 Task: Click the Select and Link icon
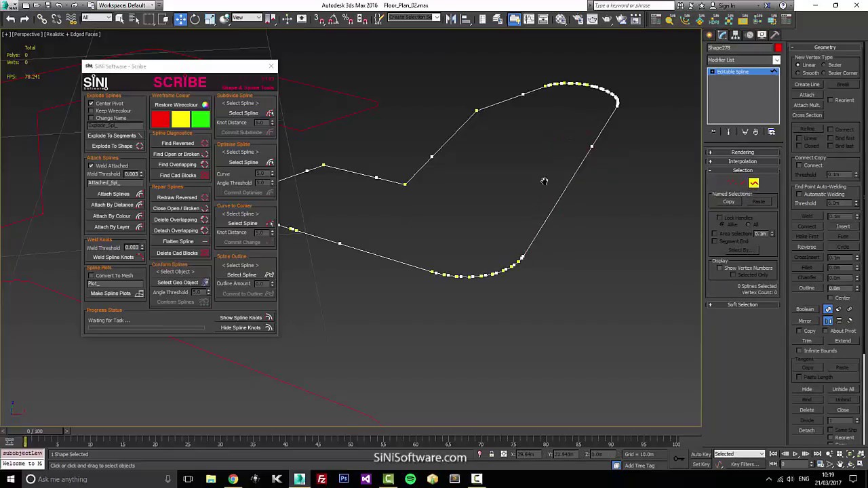42,19
